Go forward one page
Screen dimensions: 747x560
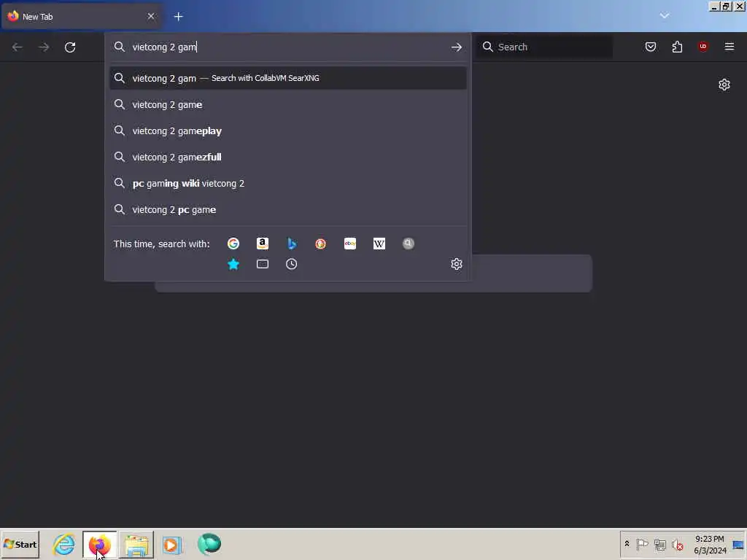pos(44,47)
